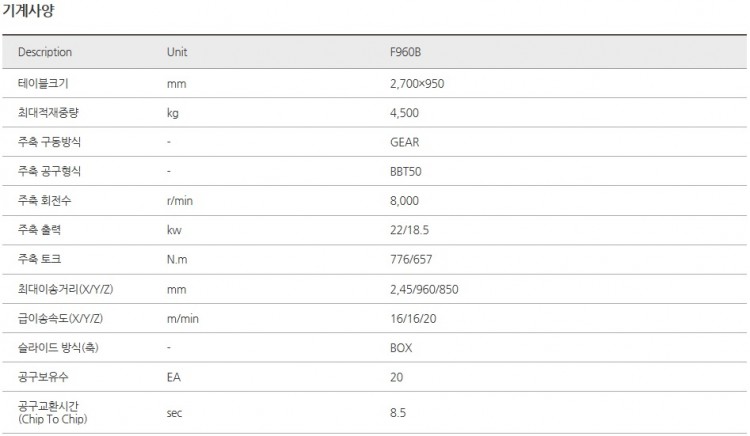Click the 급이송속도(X/Y/Z) row label

tap(61, 319)
